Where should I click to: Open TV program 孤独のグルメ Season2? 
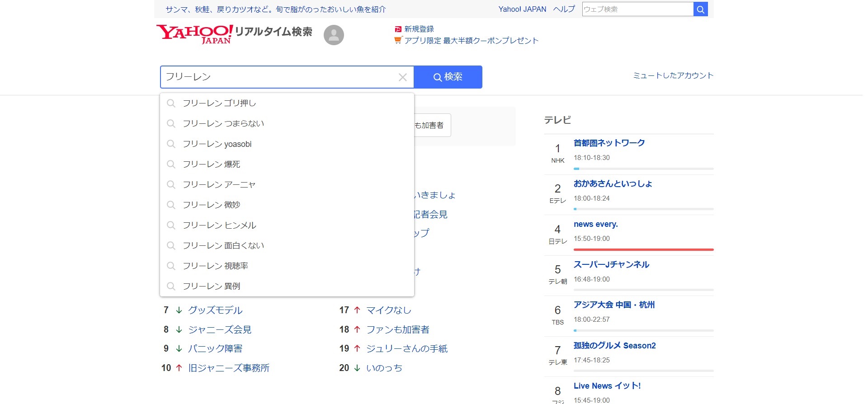615,346
